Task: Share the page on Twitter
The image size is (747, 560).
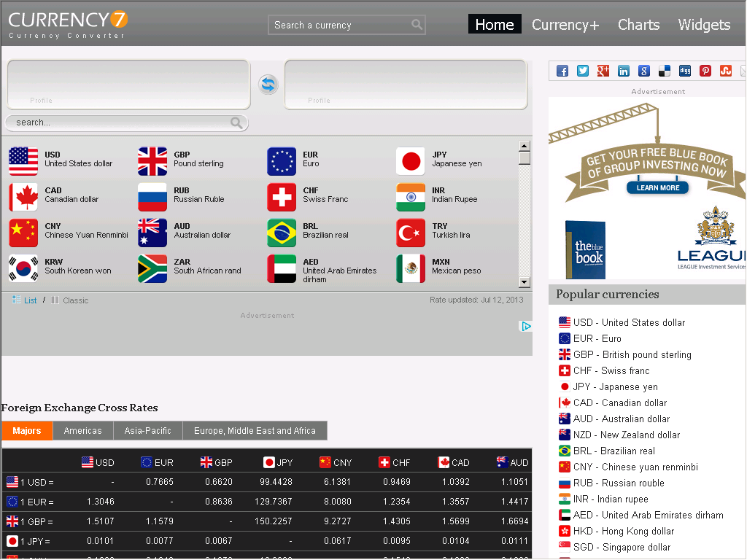Action: tap(583, 71)
